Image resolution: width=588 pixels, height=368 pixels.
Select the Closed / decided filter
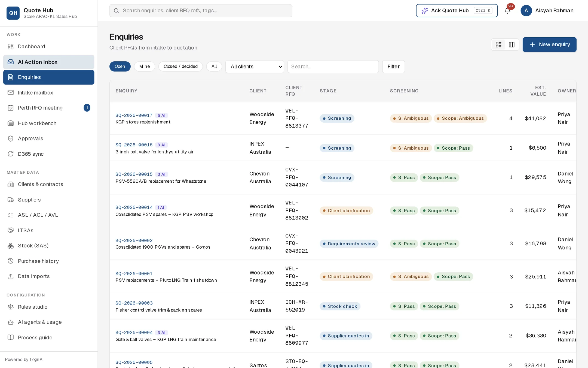tap(180, 67)
